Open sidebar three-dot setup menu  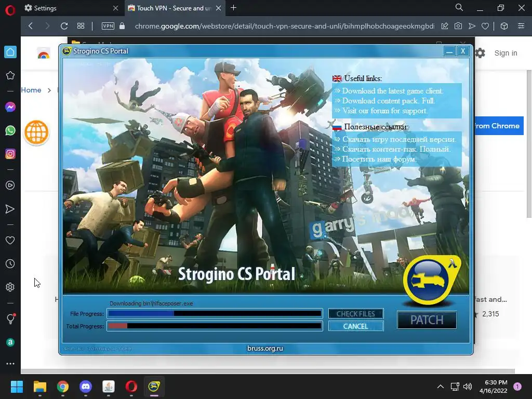pyautogui.click(x=10, y=363)
